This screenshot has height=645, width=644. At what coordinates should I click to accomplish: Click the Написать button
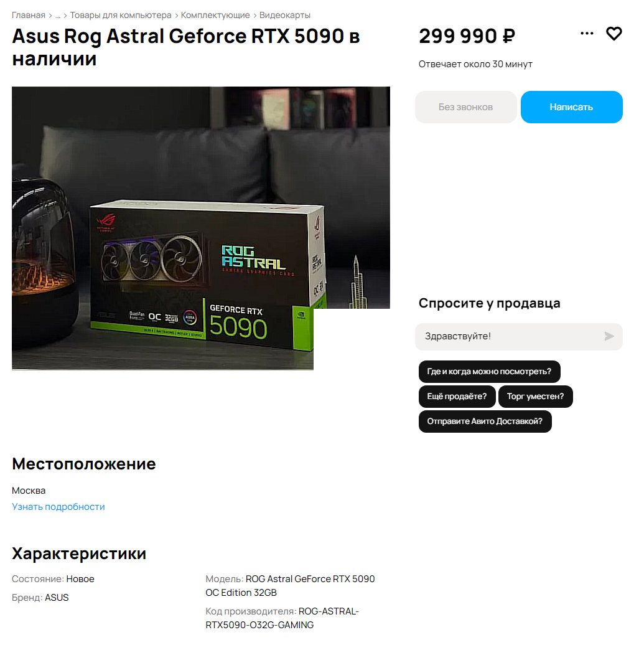pos(571,107)
